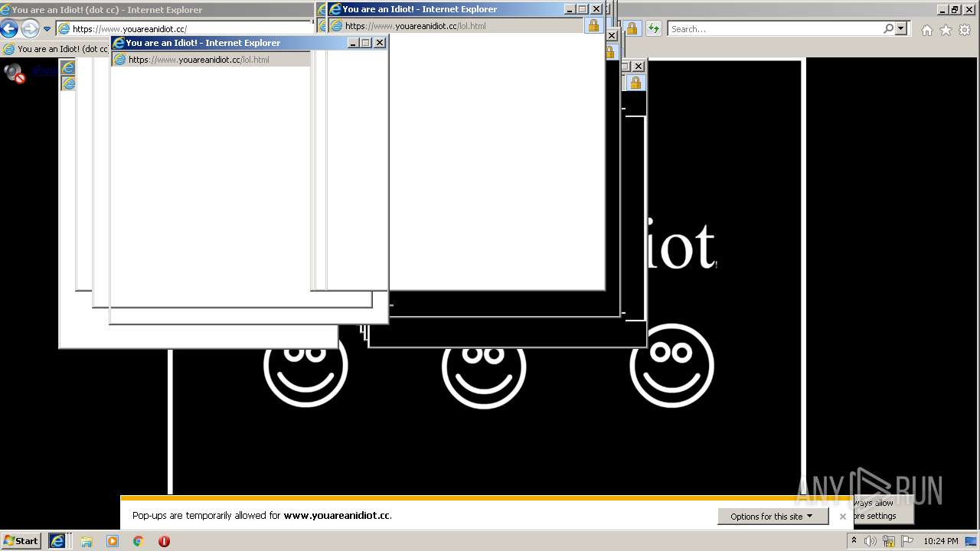The width and height of the screenshot is (980, 551).
Task: Restore down the main IE window
Action: (955, 9)
